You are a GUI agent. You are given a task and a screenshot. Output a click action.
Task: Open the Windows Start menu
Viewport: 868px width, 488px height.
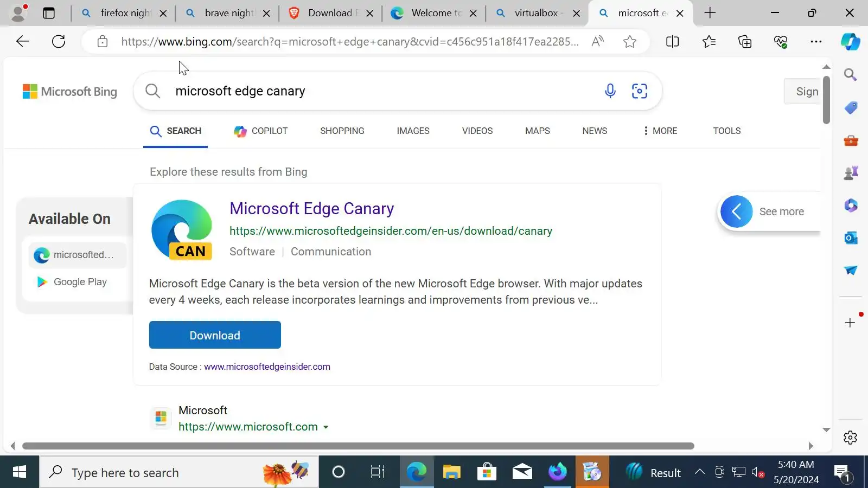pos(20,472)
